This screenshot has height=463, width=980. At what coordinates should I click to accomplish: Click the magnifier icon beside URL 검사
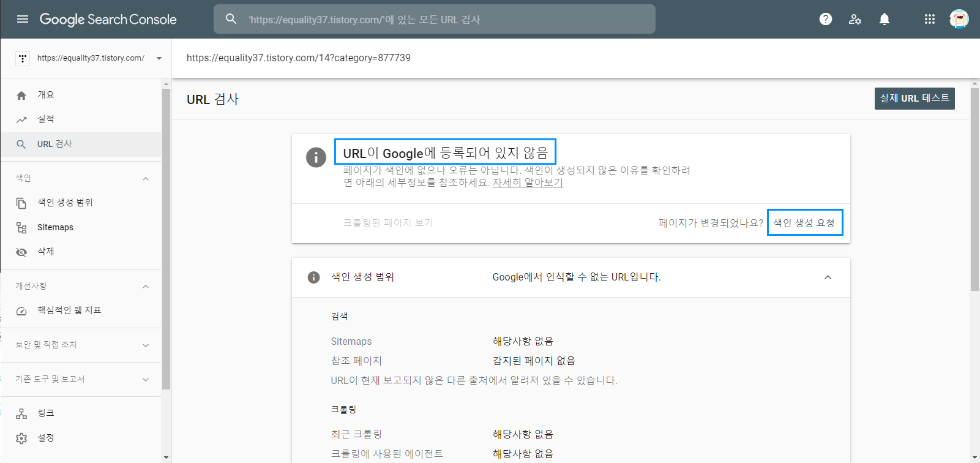[x=21, y=144]
